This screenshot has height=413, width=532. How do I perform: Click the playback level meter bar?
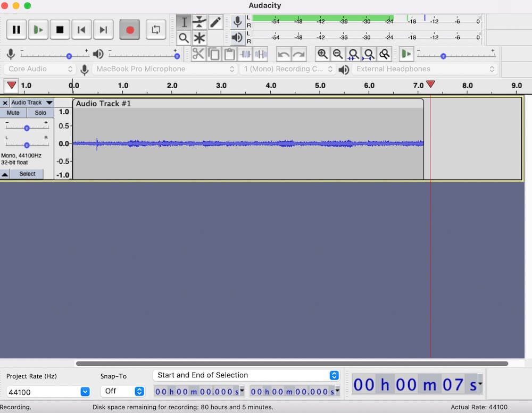click(x=367, y=37)
